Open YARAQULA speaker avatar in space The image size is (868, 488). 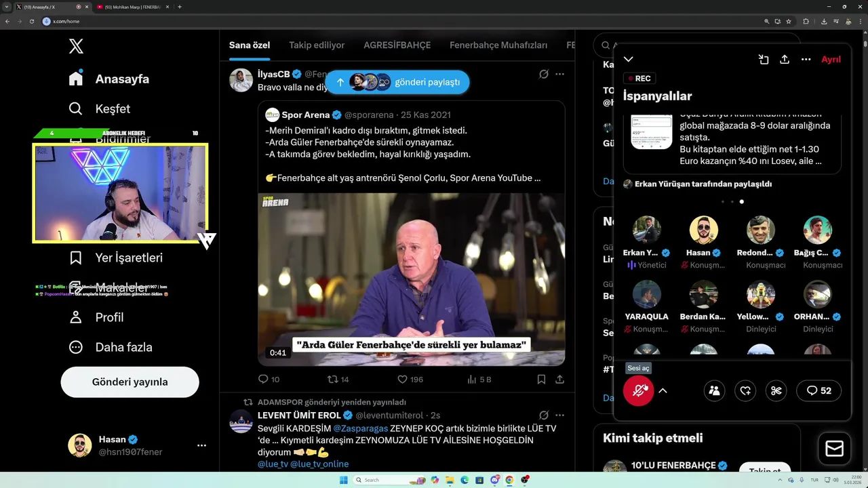pyautogui.click(x=647, y=294)
